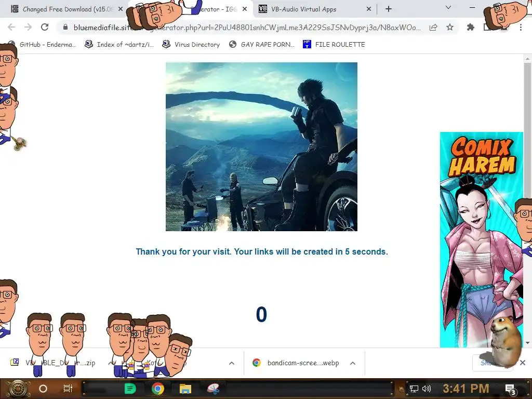Screen dimensions: 532x399
Task: Open the green notes app on taskbar
Action: [130, 389]
